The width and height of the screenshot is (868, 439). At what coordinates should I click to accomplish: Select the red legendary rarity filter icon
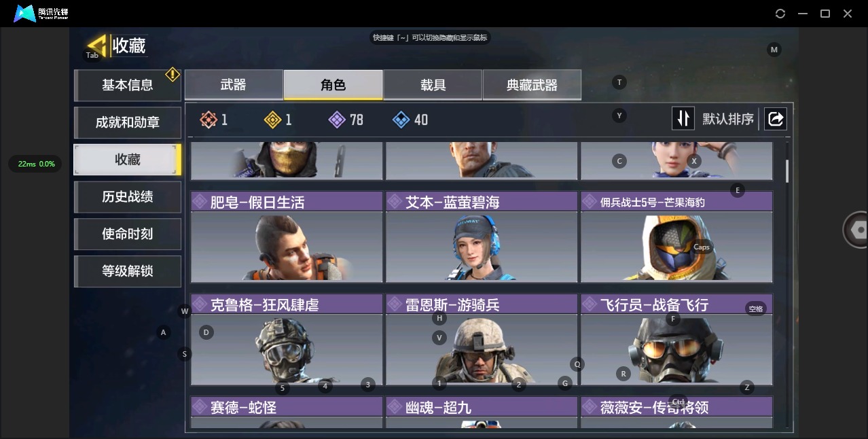(208, 120)
